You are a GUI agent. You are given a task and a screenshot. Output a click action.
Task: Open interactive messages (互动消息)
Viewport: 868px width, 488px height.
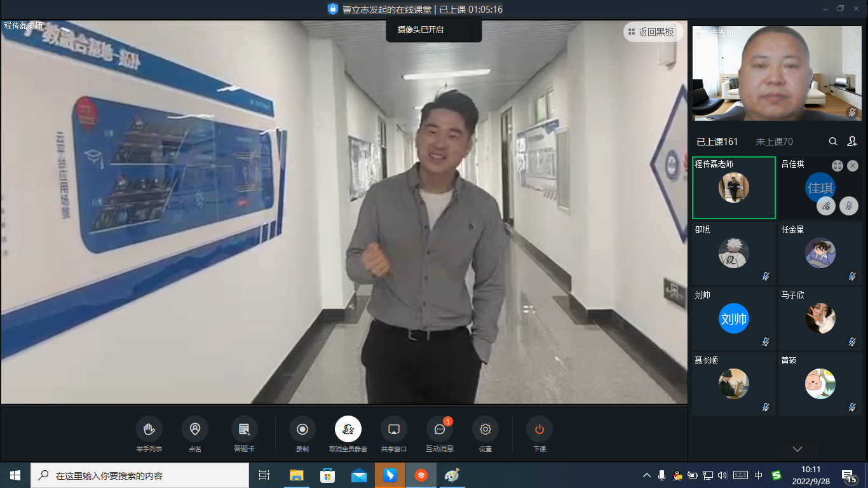click(x=439, y=430)
